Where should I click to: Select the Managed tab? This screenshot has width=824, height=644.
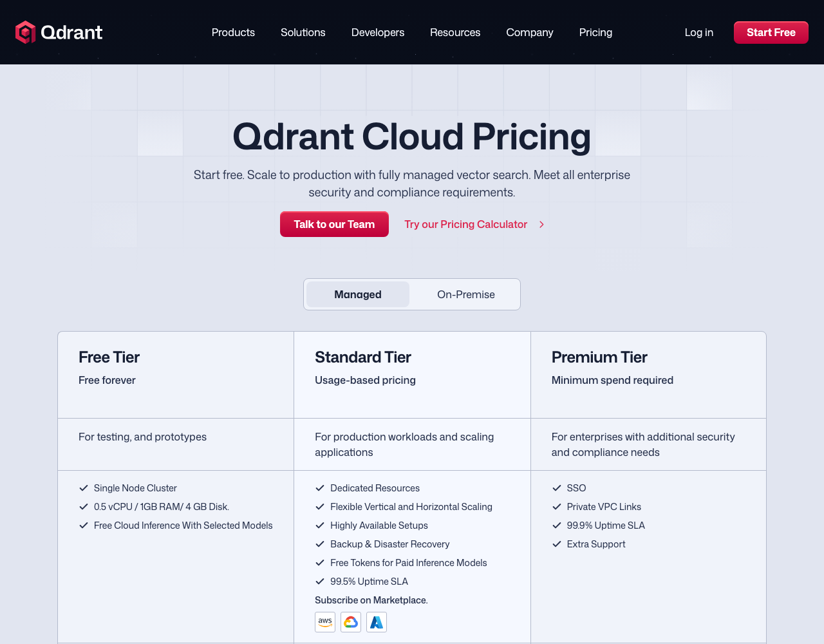tap(358, 294)
